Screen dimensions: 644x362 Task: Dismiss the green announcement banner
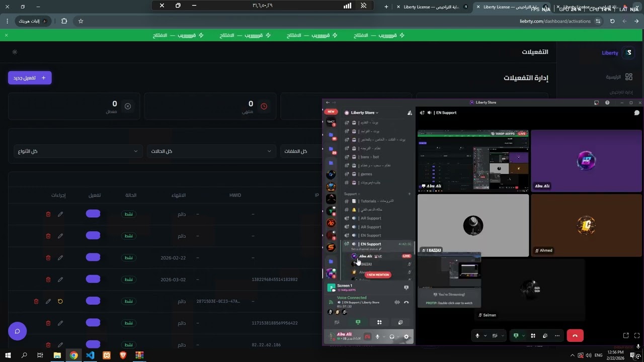[x=6, y=35]
